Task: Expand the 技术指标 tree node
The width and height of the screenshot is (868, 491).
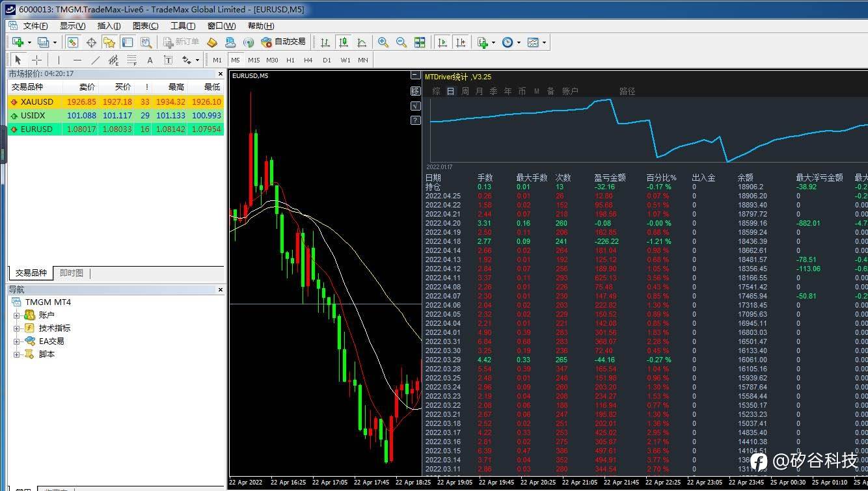Action: click(x=17, y=328)
